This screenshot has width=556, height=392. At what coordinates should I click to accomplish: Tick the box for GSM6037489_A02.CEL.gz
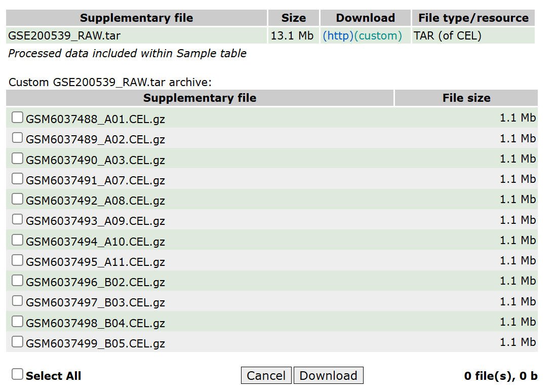point(17,138)
